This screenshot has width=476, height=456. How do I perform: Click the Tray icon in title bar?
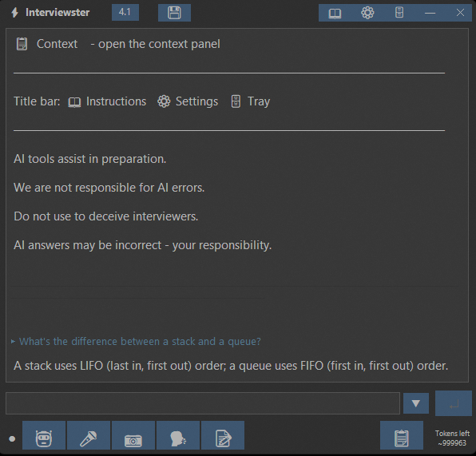(x=399, y=13)
